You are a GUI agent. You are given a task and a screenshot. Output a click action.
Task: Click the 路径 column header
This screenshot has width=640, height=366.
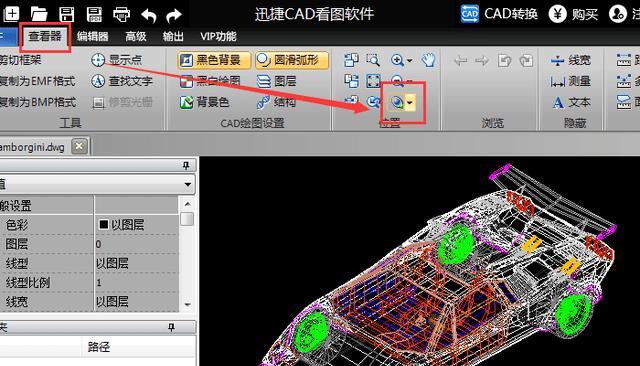coord(98,347)
